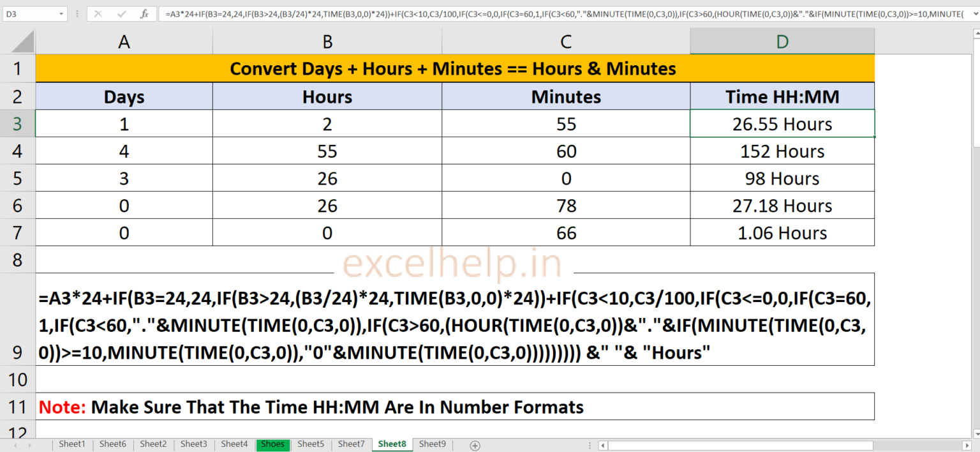Select column D header
The width and height of the screenshot is (980, 452).
point(782,41)
